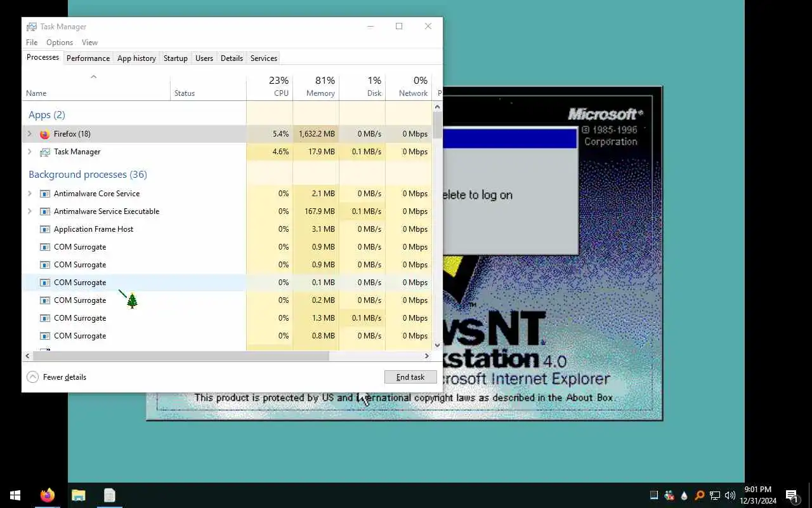The height and width of the screenshot is (508, 812).
Task: Click the Fewer details circle arrow icon
Action: 32,377
